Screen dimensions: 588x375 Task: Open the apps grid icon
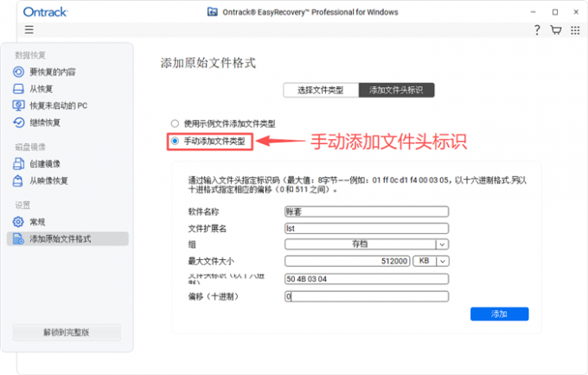[x=575, y=30]
